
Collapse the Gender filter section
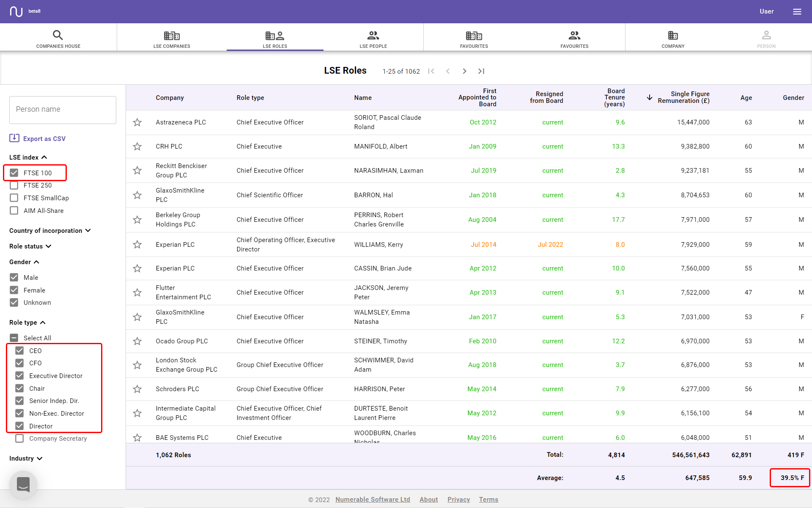[25, 262]
